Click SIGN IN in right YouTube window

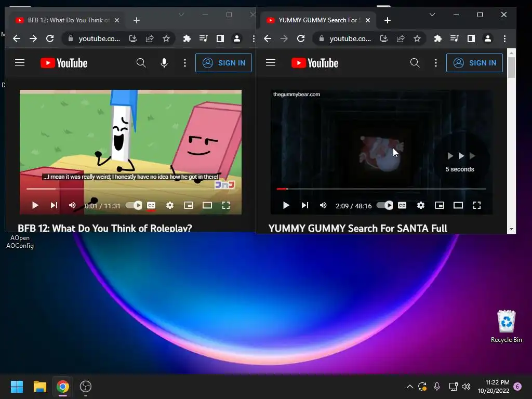[474, 63]
